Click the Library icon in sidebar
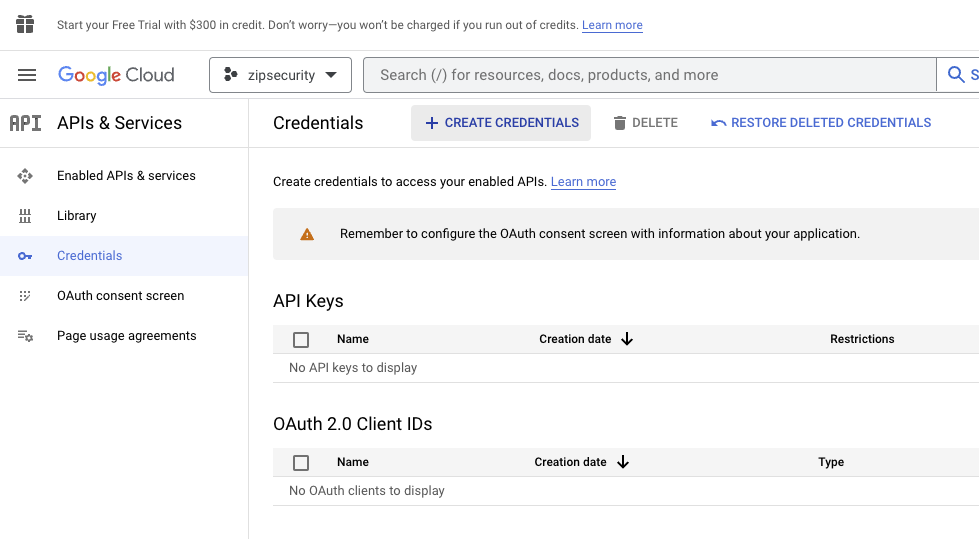Image resolution: width=979 pixels, height=539 pixels. pyautogui.click(x=25, y=216)
